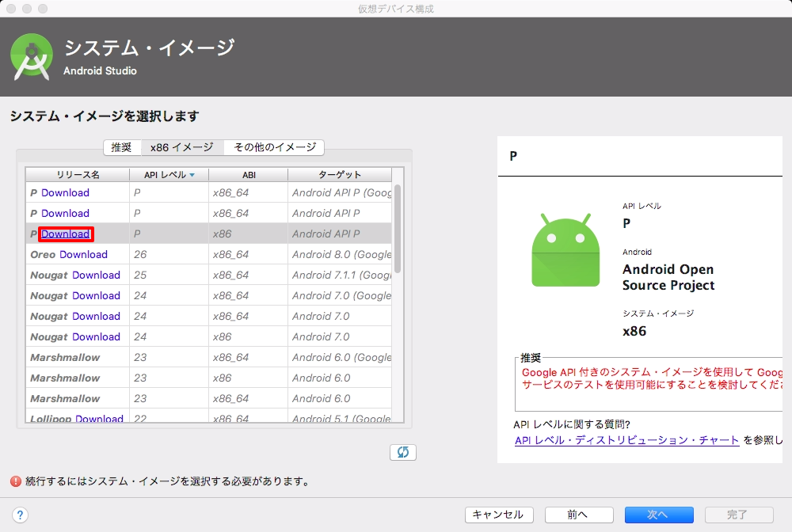Download the Nougat API 25 system image

97,275
